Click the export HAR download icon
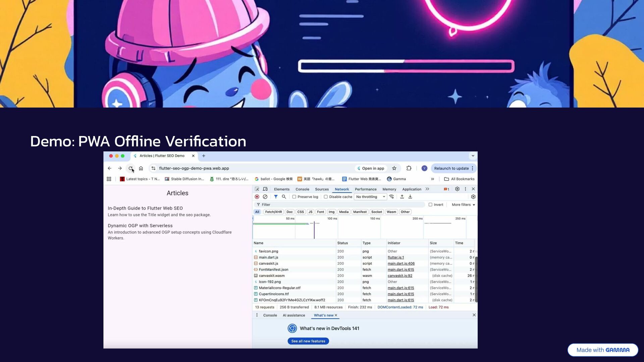Image resolution: width=644 pixels, height=362 pixels. point(410,197)
